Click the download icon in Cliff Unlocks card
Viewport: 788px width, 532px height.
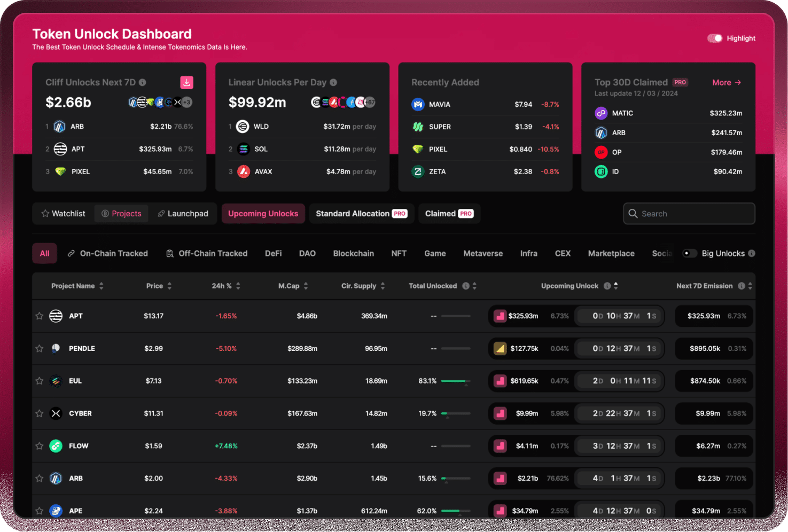coord(186,82)
